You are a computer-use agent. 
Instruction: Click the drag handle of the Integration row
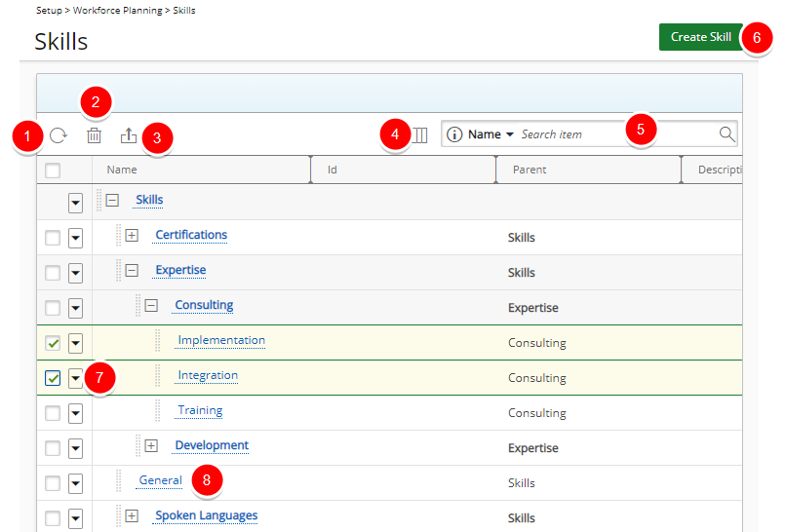tap(158, 375)
